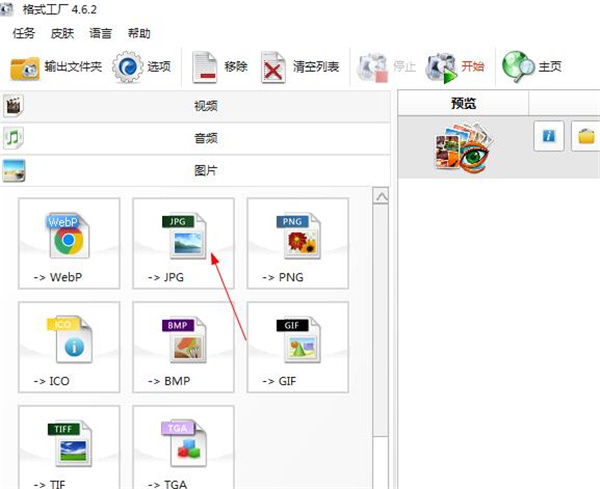600x489 pixels.
Task: Open the 语言 (Language) menu
Action: (x=101, y=33)
